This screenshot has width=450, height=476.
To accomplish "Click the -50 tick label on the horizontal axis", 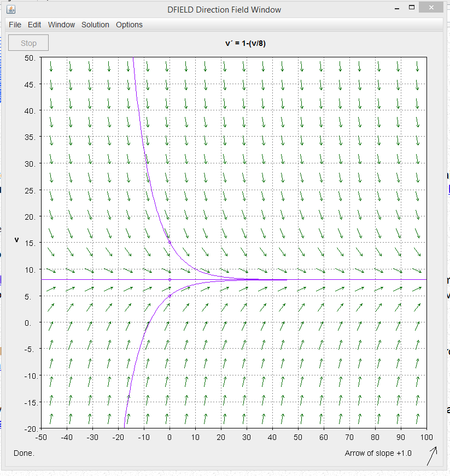I will pyautogui.click(x=41, y=437).
